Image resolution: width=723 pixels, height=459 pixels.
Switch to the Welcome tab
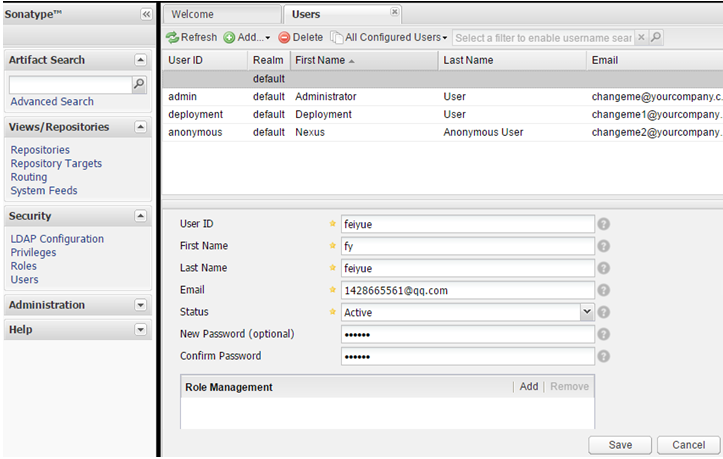222,14
